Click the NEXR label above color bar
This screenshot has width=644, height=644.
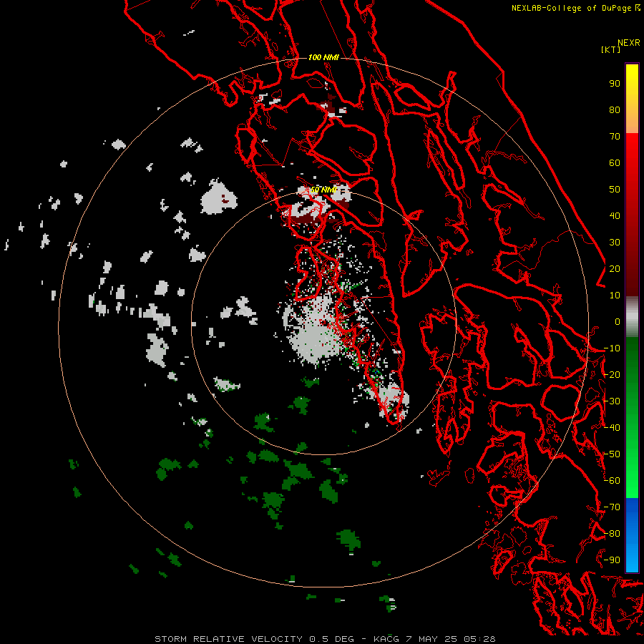629,43
